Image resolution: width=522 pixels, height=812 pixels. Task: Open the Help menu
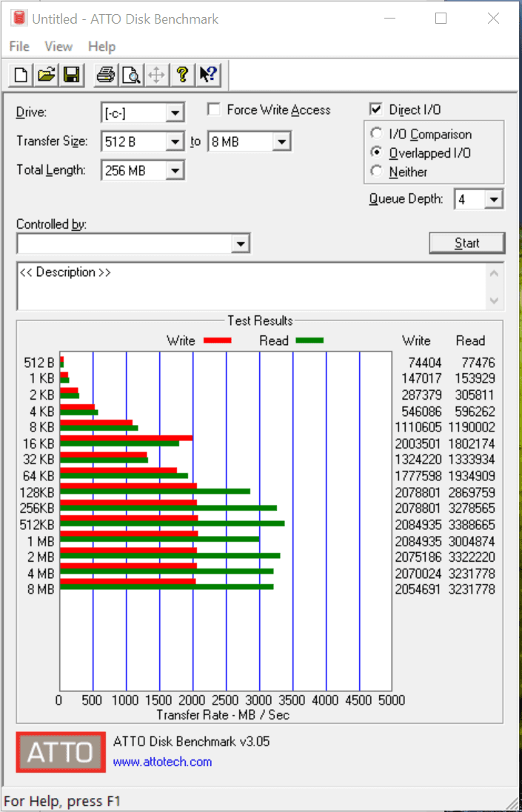[101, 47]
